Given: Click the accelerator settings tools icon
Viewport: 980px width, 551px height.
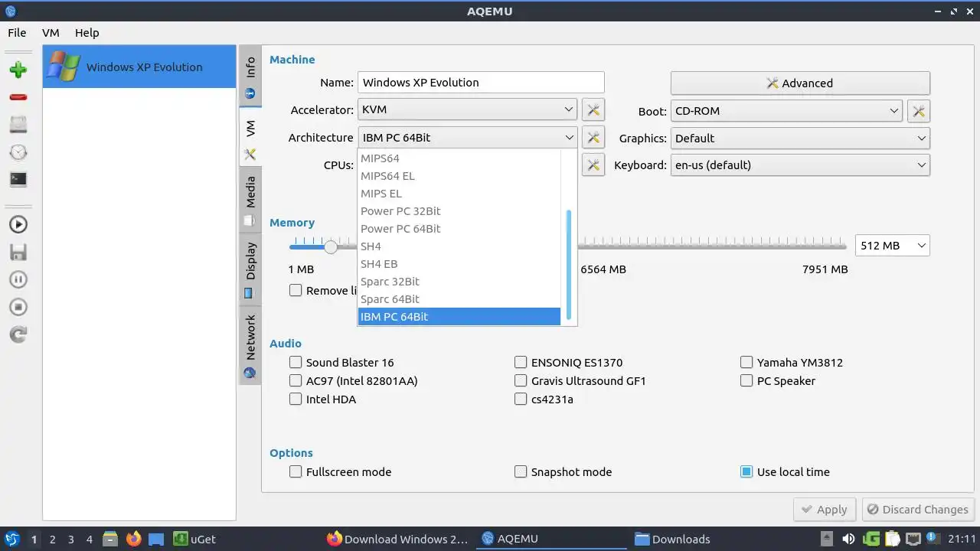Looking at the screenshot, I should 593,109.
